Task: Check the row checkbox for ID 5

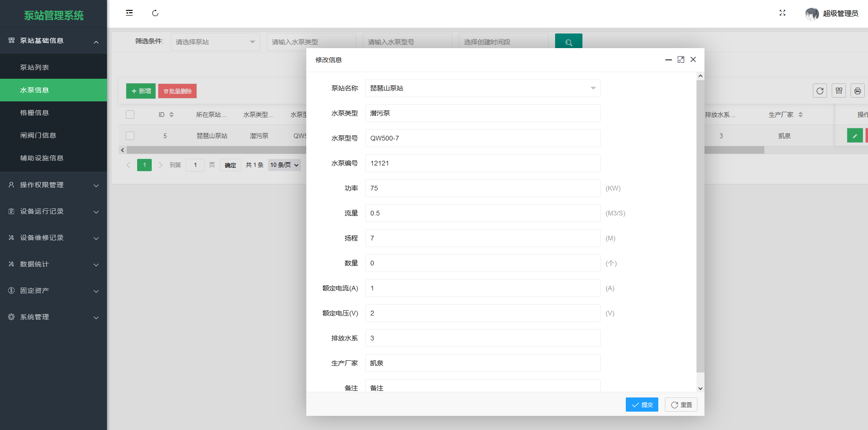Action: click(x=130, y=136)
